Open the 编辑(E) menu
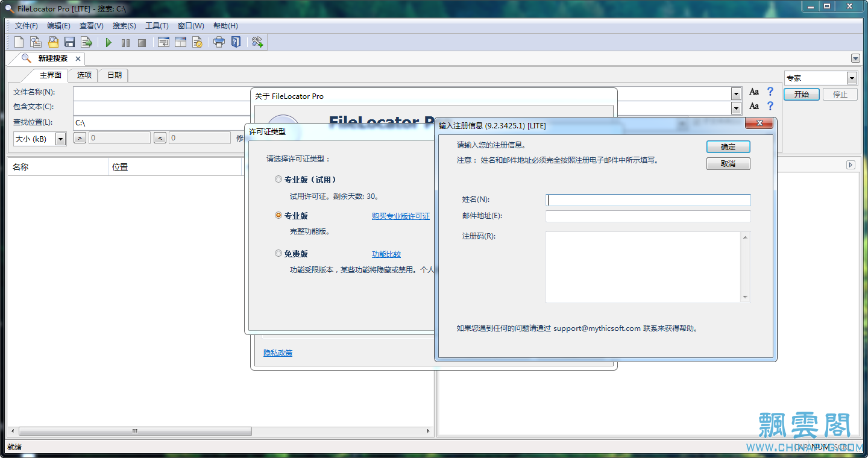The width and height of the screenshot is (868, 458). (58, 26)
